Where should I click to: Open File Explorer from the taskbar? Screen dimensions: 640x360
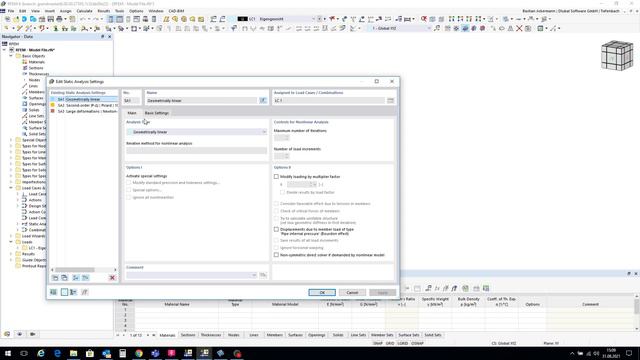click(x=73, y=353)
